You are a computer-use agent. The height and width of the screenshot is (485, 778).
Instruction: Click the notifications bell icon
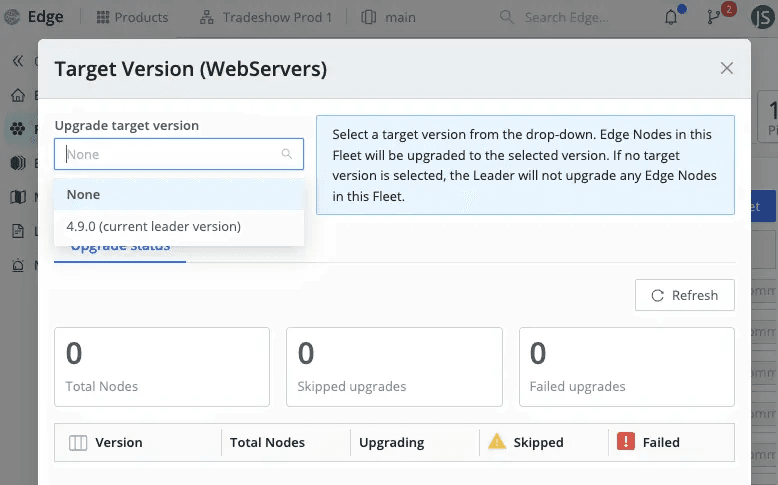point(671,17)
